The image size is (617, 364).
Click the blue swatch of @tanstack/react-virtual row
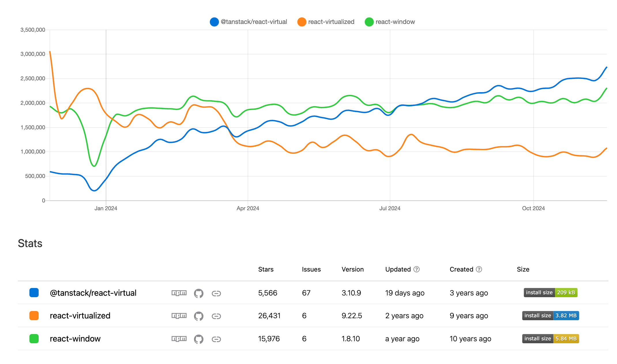pyautogui.click(x=34, y=293)
